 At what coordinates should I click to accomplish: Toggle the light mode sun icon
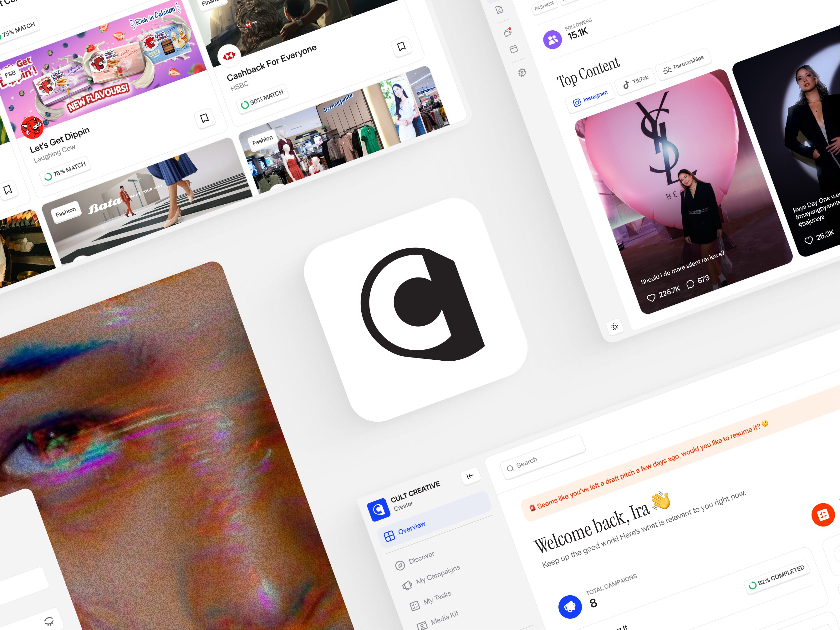(x=615, y=327)
